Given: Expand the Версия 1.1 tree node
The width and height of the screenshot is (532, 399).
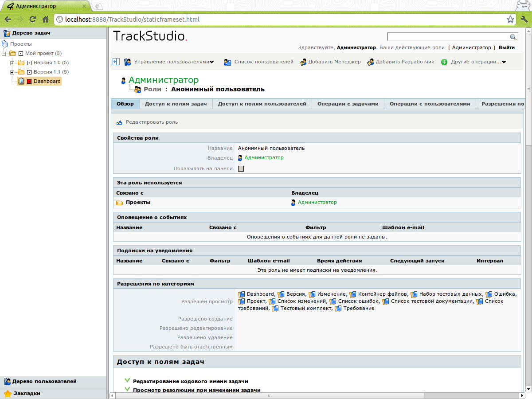Looking at the screenshot, I should 12,72.
